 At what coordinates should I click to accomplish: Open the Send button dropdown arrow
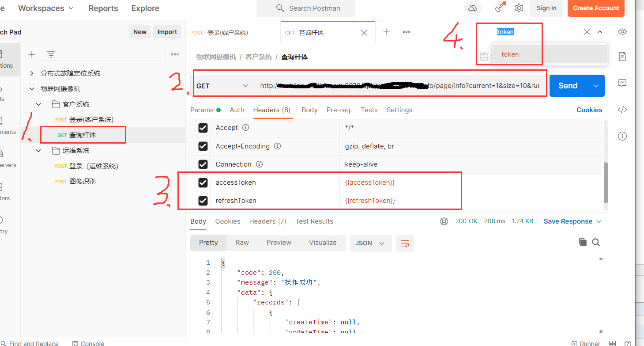tap(596, 86)
